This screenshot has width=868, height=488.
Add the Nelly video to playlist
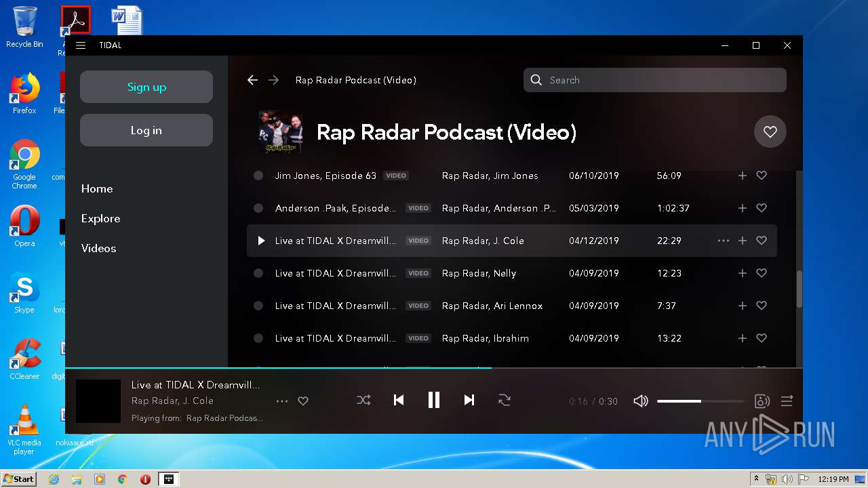click(743, 273)
